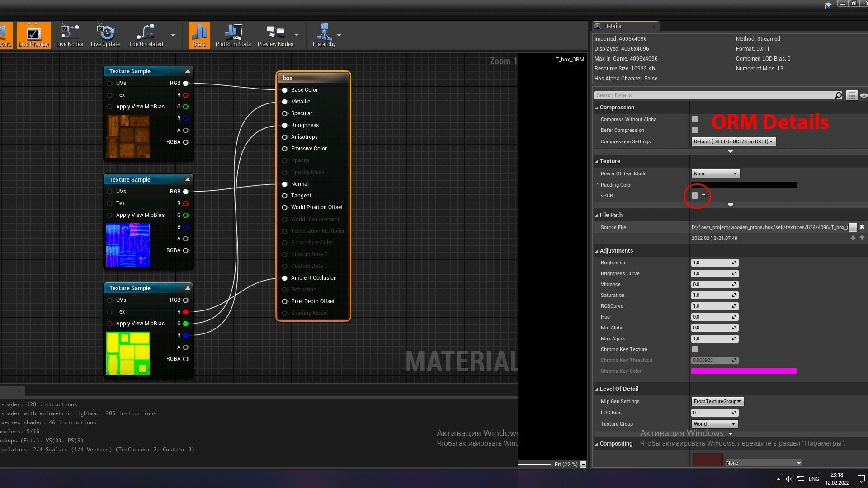Toggle the Live Preview toolbar button
Image resolution: width=868 pixels, height=488 pixels.
pyautogui.click(x=33, y=35)
